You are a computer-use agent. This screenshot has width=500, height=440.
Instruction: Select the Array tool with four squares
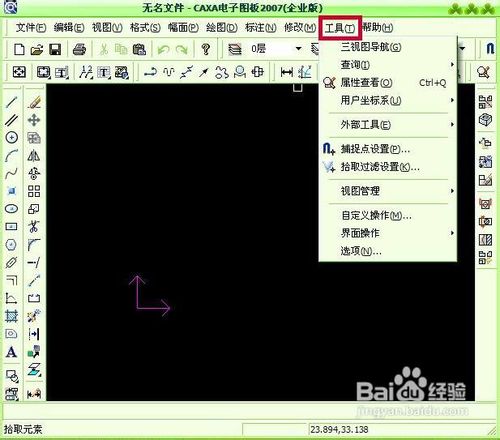(34, 191)
